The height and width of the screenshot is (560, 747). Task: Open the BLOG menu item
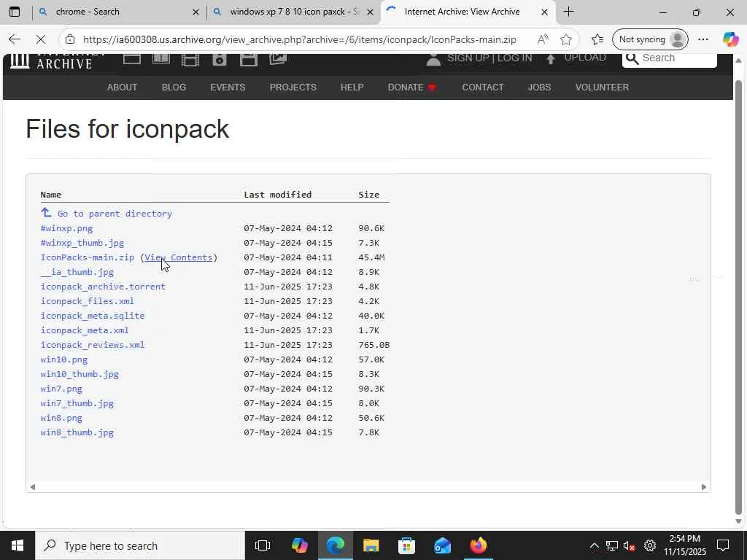click(x=174, y=87)
